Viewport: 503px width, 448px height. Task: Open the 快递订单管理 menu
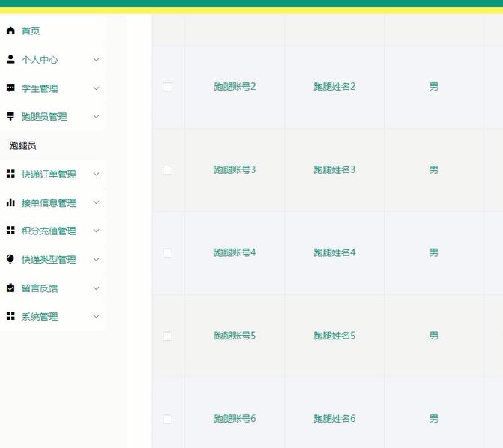tap(49, 174)
